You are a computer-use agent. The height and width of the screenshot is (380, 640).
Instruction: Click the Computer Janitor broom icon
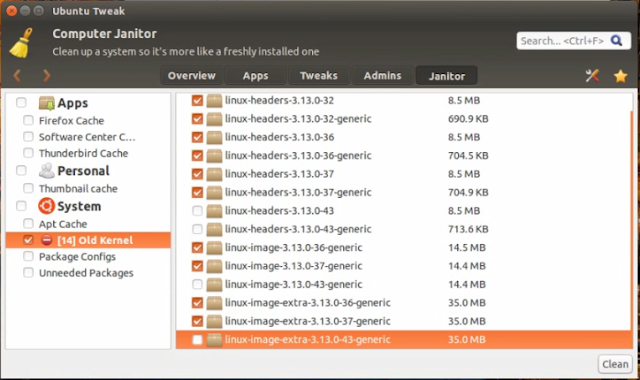[x=21, y=43]
